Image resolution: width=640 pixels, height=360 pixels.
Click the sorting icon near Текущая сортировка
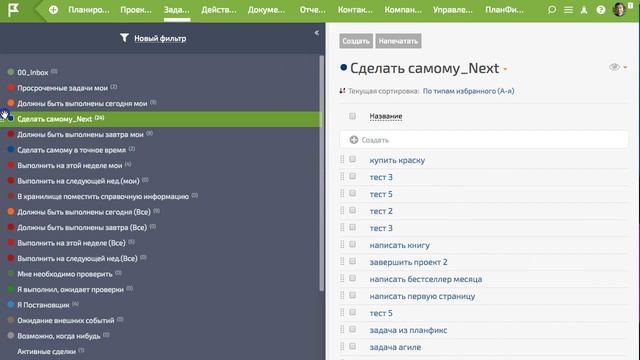342,91
